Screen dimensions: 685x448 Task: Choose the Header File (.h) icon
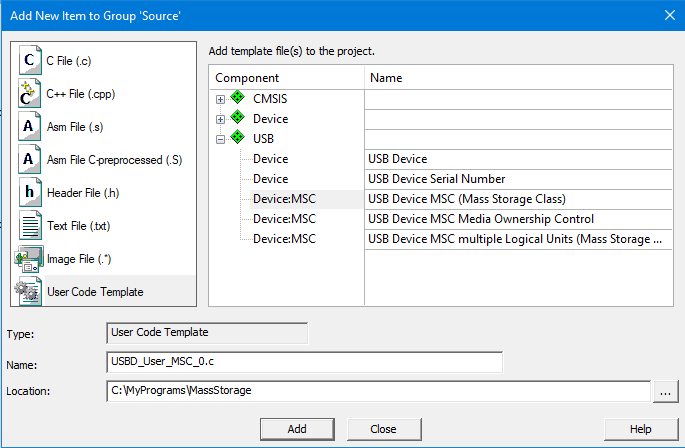click(30, 192)
